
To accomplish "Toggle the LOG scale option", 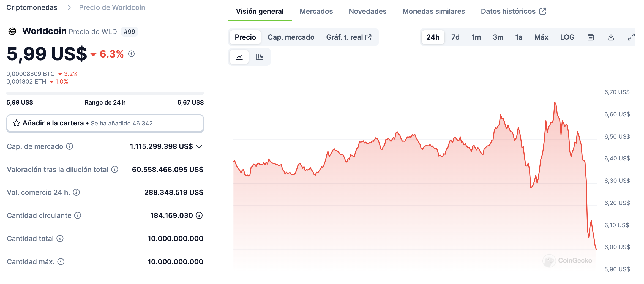I will [567, 37].
